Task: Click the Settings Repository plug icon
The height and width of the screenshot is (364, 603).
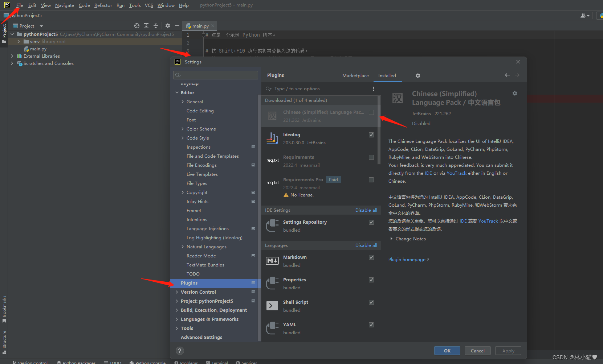Action: tap(272, 226)
